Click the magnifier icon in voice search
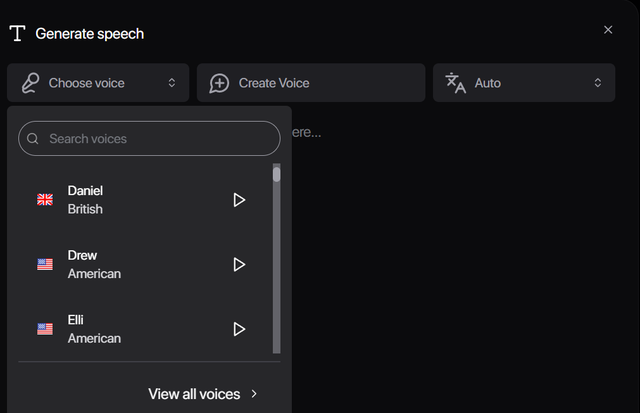This screenshot has height=413, width=640. pos(33,139)
